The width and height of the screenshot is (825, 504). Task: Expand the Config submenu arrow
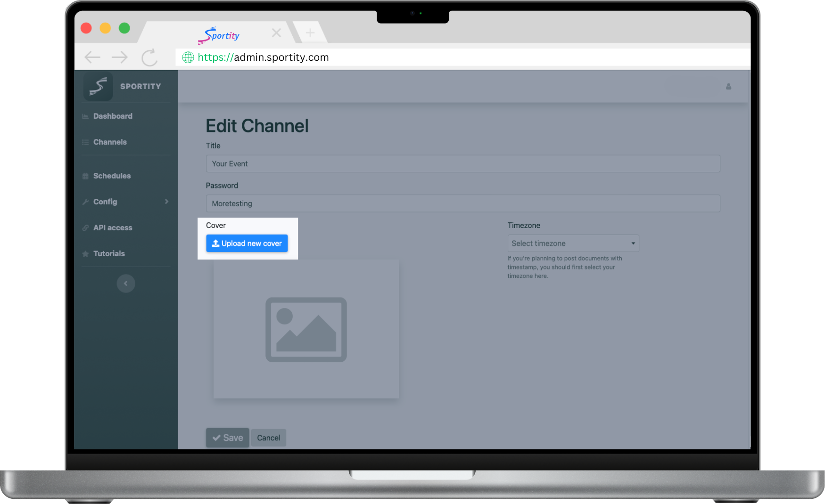click(x=166, y=202)
